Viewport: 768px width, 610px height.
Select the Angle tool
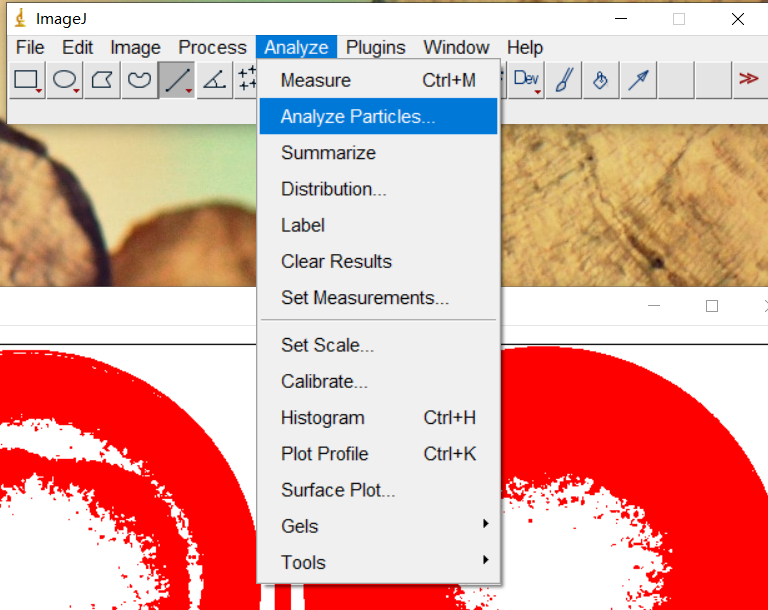coord(214,80)
